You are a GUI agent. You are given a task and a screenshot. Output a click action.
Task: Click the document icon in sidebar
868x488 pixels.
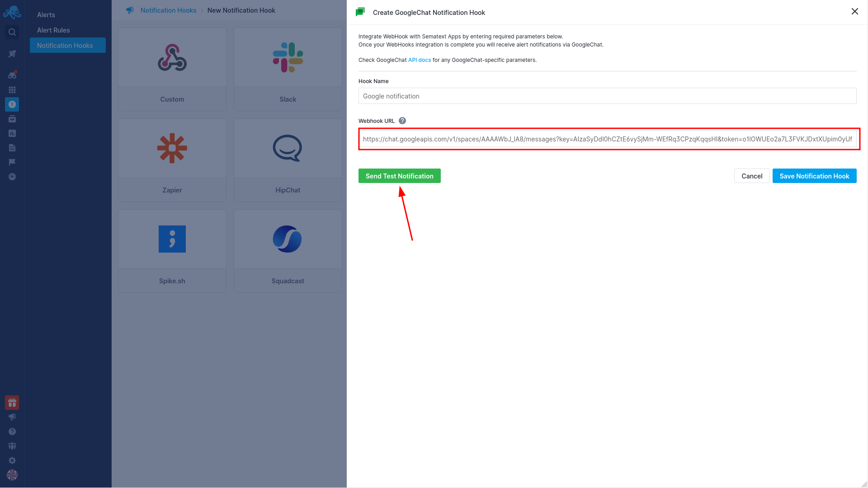pos(12,148)
